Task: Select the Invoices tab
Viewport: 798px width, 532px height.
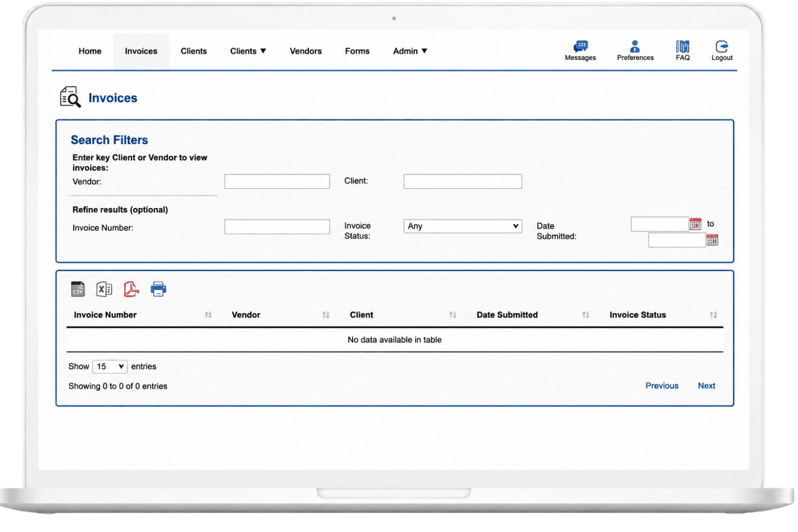Action: 141,51
